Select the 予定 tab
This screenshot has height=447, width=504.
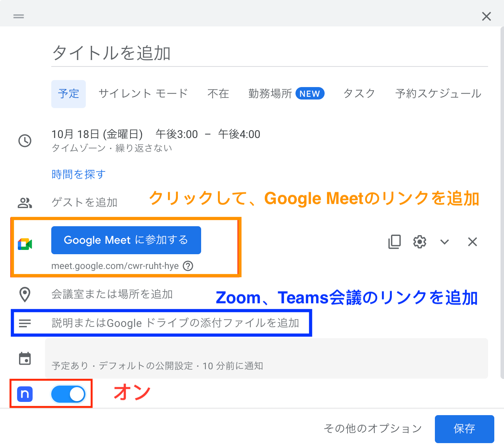(68, 94)
